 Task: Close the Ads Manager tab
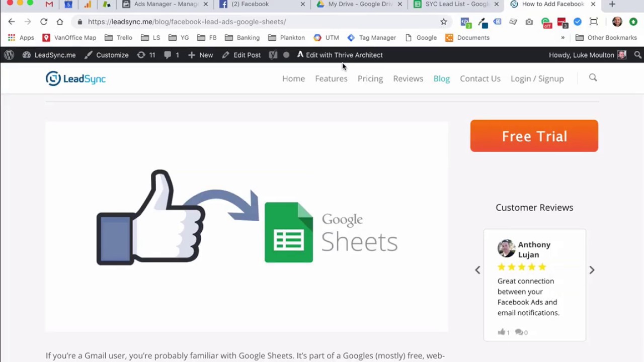click(206, 4)
